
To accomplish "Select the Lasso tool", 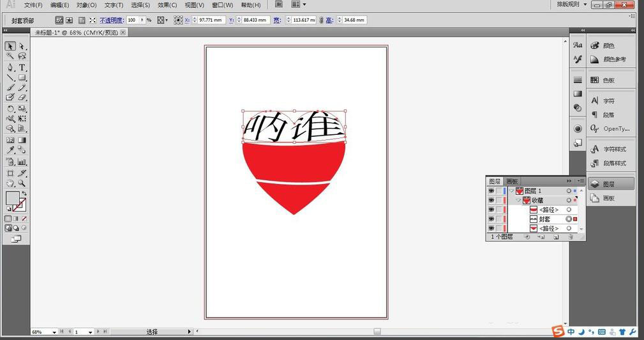I will coord(22,56).
